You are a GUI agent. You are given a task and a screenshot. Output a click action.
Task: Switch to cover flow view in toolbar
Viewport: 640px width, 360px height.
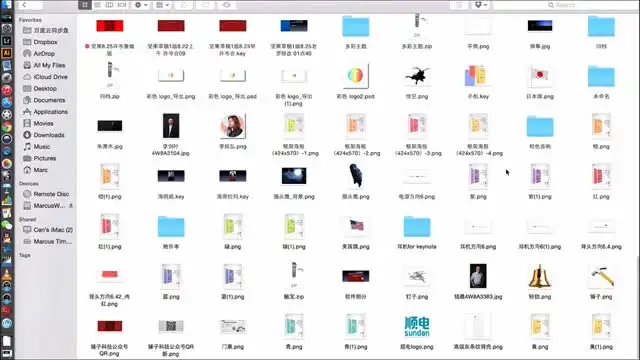pos(122,5)
